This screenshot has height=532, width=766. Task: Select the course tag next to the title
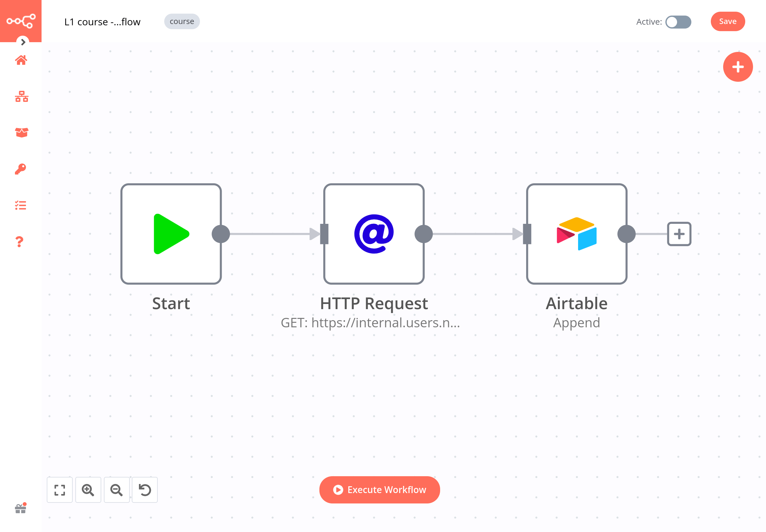(182, 21)
